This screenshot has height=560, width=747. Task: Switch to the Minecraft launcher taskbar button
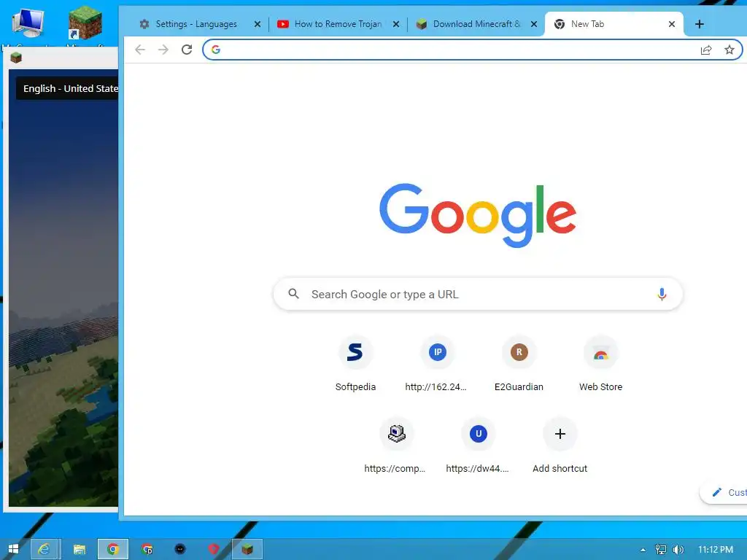coord(247,549)
